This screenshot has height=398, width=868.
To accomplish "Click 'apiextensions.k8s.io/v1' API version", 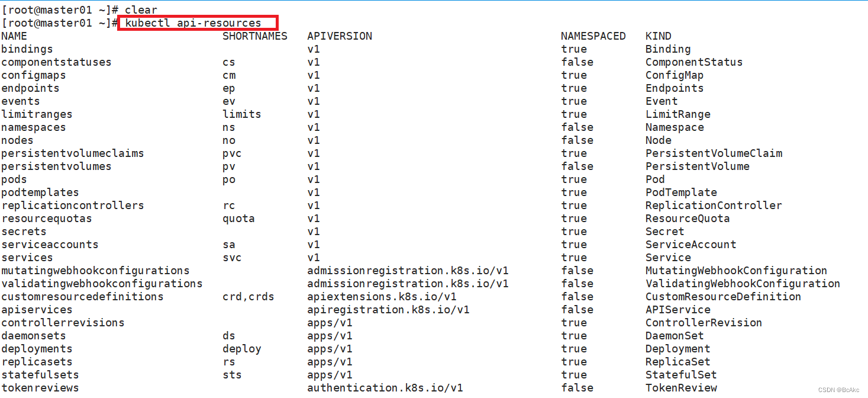I will pos(382,297).
